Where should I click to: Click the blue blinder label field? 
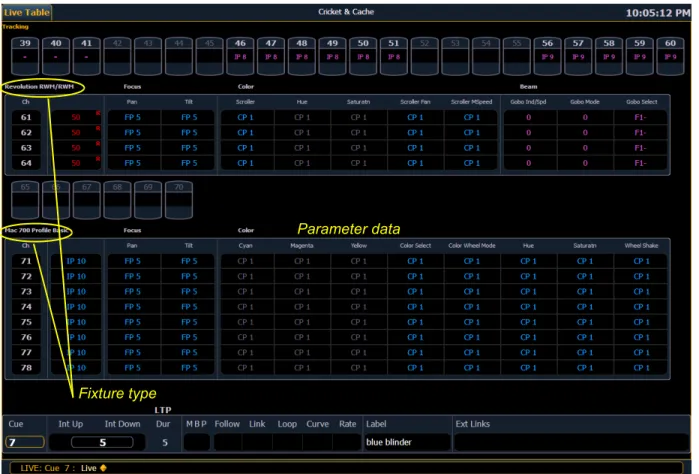[x=407, y=442]
